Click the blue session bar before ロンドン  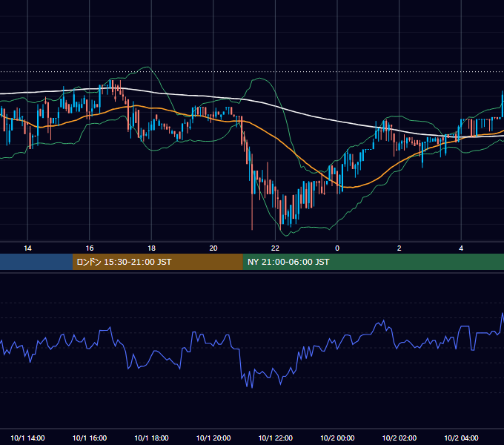(36, 262)
